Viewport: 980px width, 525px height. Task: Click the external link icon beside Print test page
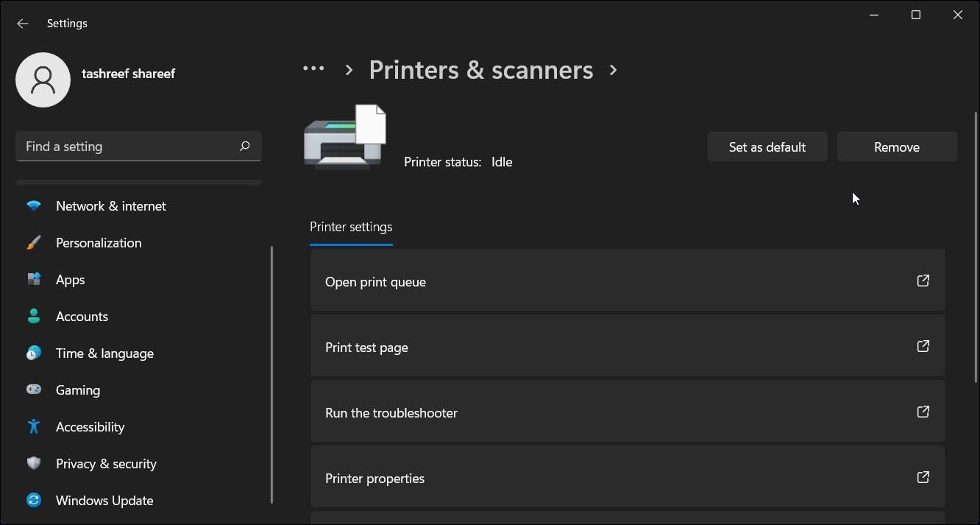(x=923, y=346)
